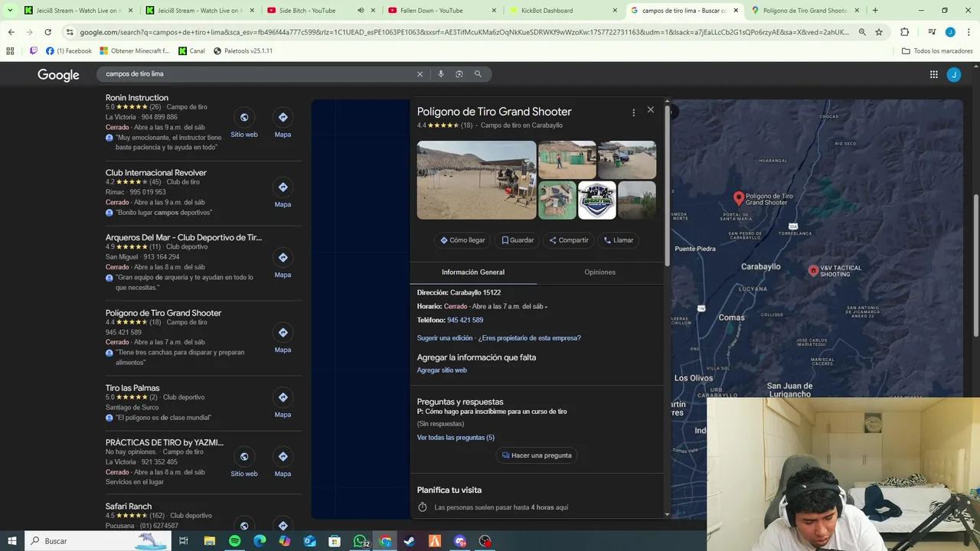Image resolution: width=980 pixels, height=551 pixels.
Task: Click the Polígono de Tiro Grand Shooter map pin
Action: (x=739, y=198)
